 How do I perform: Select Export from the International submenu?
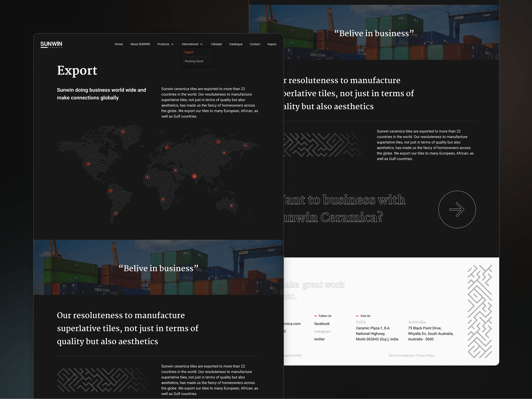click(189, 52)
